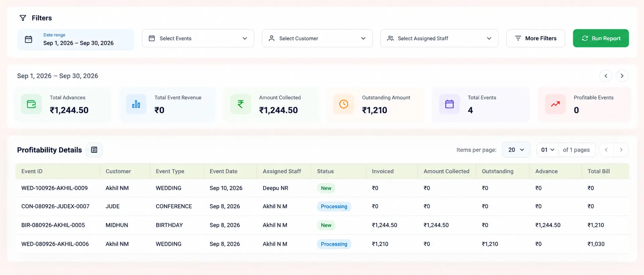Open event WED-080926-AKHIL-0006

click(x=55, y=244)
